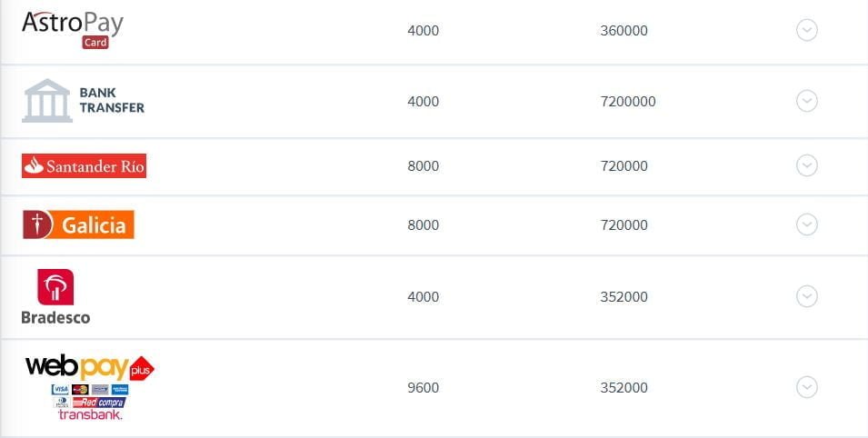Image resolution: width=868 pixels, height=438 pixels.
Task: Click the Bradesco name label
Action: pyautogui.click(x=55, y=317)
